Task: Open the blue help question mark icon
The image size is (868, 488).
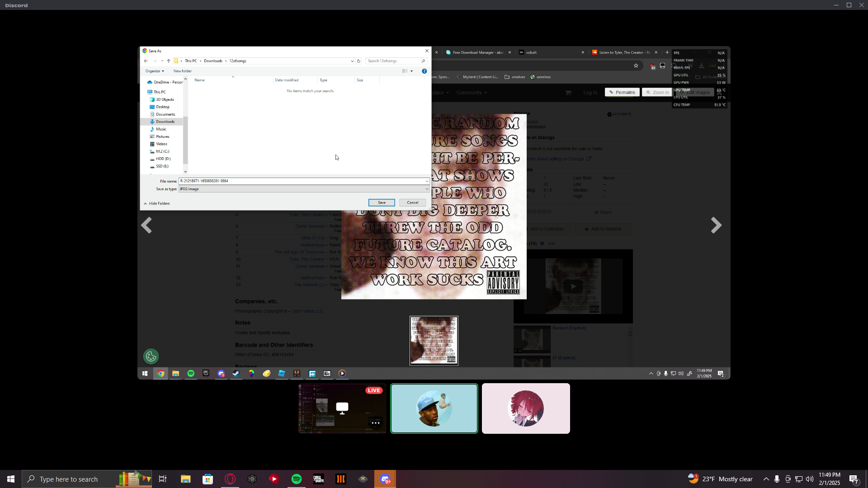Action: pos(424,71)
